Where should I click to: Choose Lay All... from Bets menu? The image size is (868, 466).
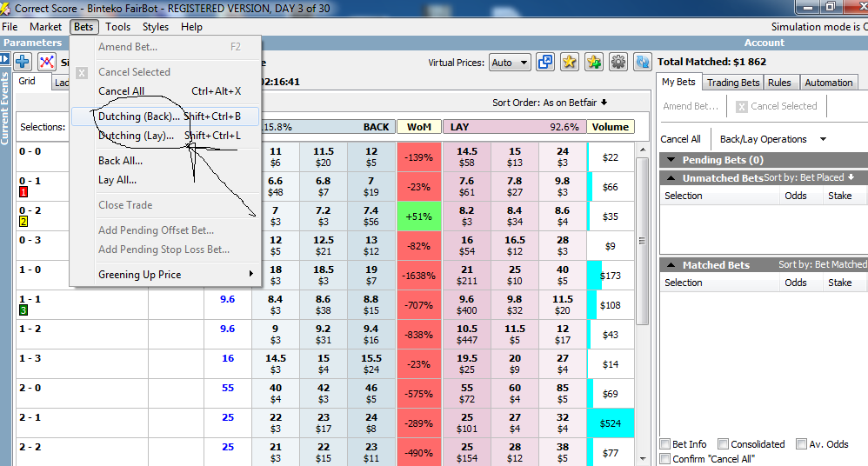(165, 180)
